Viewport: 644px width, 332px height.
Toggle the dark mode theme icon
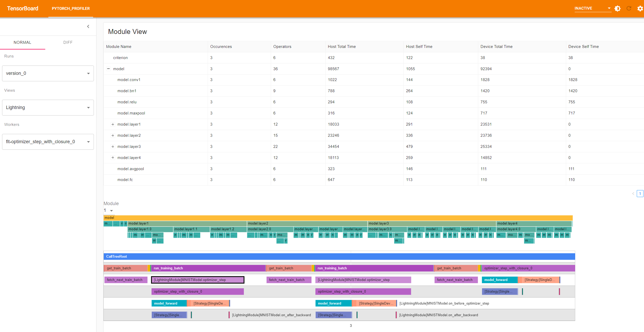[x=618, y=9]
